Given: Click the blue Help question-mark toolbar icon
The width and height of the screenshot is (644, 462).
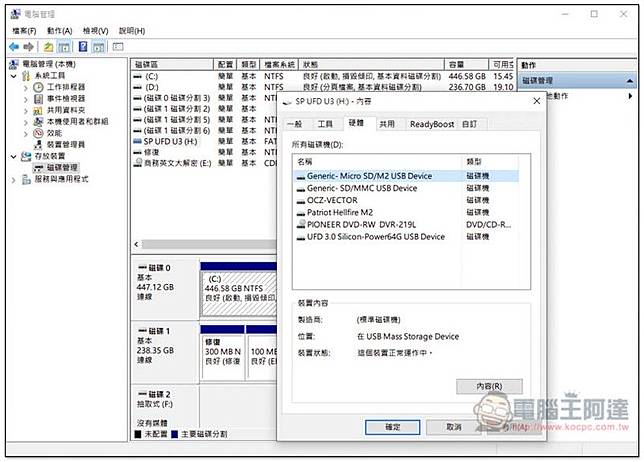Looking at the screenshot, I should click(x=83, y=47).
